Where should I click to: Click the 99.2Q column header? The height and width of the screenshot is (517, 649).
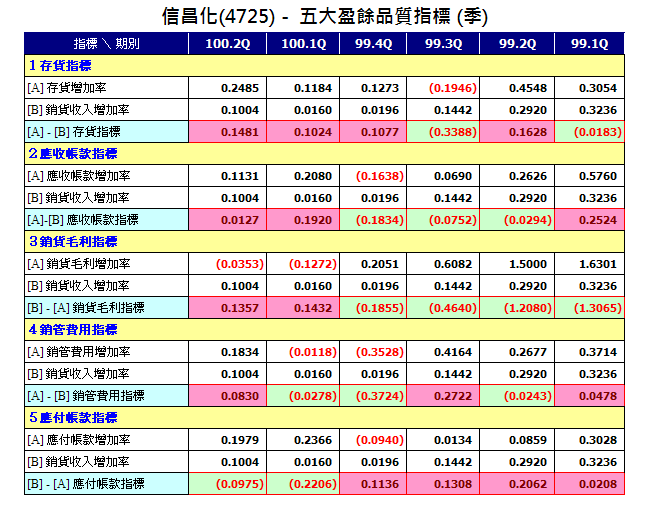click(517, 43)
